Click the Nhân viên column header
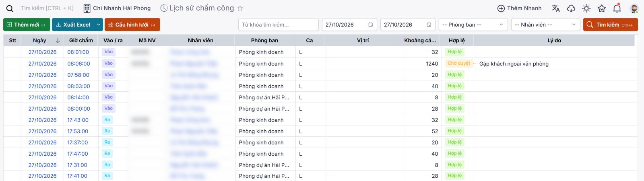Image resolution: width=644 pixels, height=181 pixels. click(x=200, y=40)
